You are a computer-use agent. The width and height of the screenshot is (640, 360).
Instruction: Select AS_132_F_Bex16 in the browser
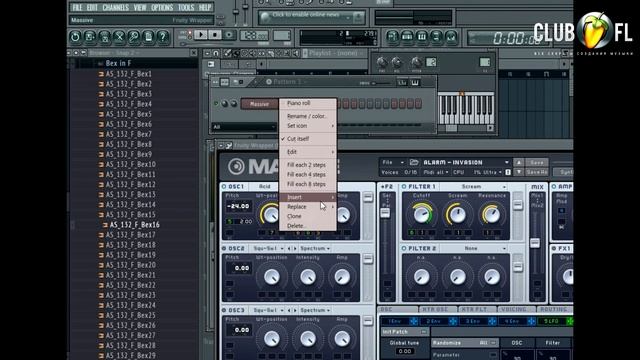pyautogui.click(x=135, y=225)
